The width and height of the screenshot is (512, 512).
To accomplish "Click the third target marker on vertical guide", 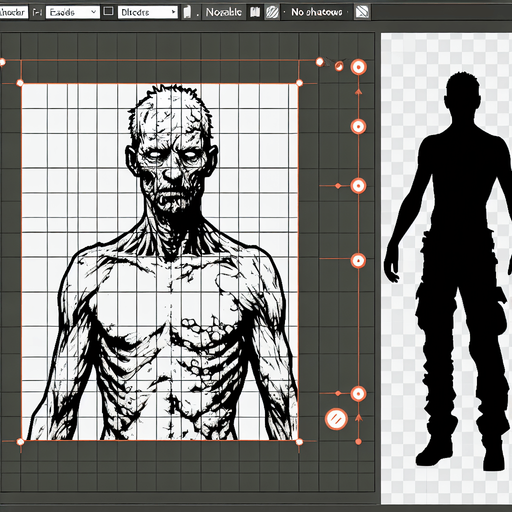I will 359,186.
